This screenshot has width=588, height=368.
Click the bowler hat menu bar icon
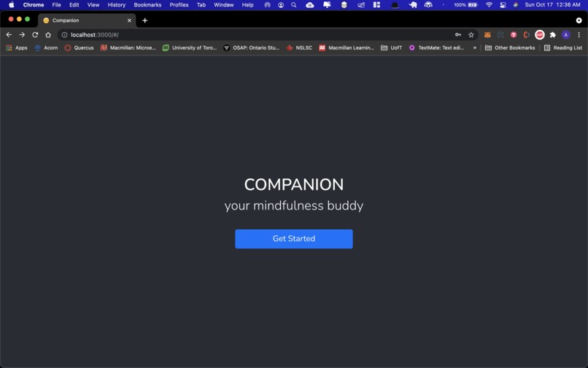tap(395, 5)
